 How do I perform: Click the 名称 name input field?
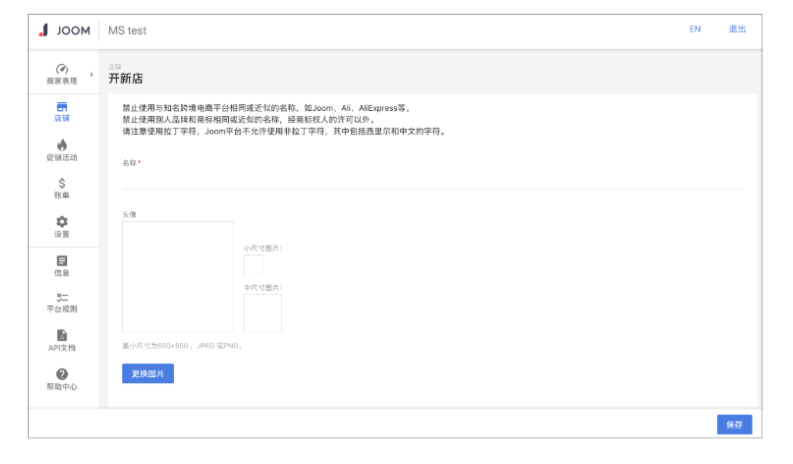(432, 180)
